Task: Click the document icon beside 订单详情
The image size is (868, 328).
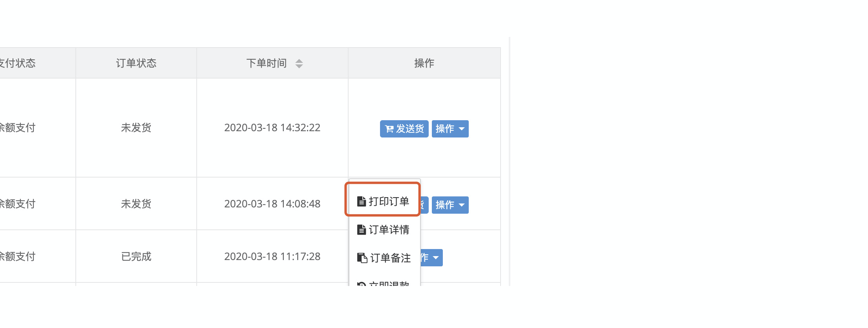Action: click(361, 230)
